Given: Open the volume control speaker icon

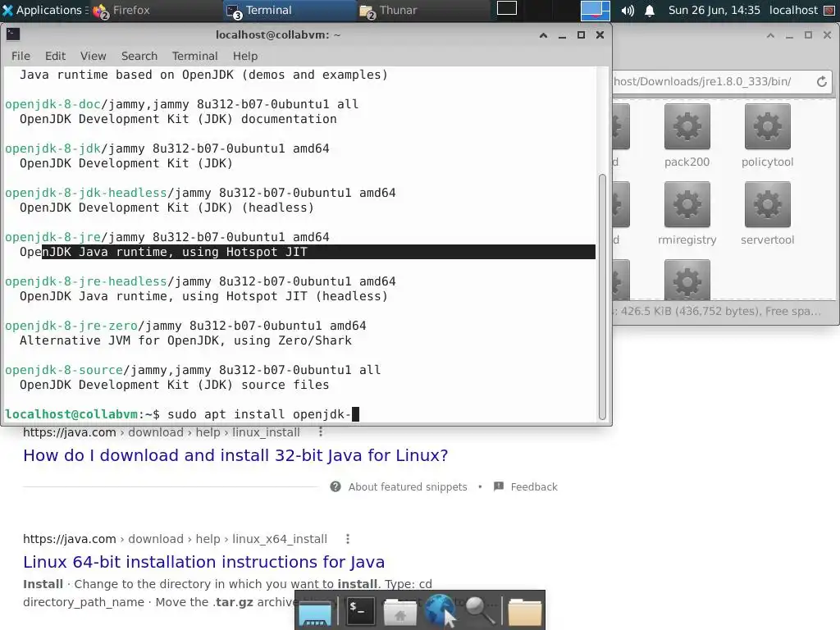Looking at the screenshot, I should 628,10.
